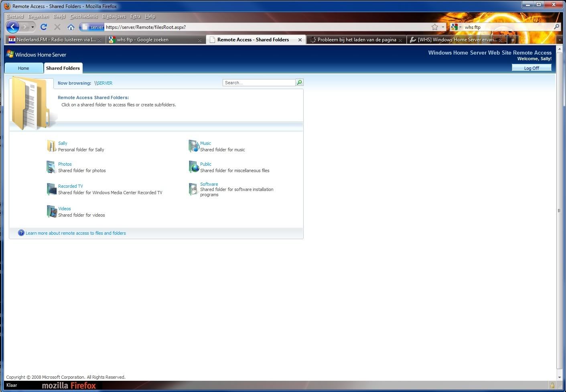The height and width of the screenshot is (392, 566).
Task: Click the Windows Home Server logo
Action: pos(36,55)
